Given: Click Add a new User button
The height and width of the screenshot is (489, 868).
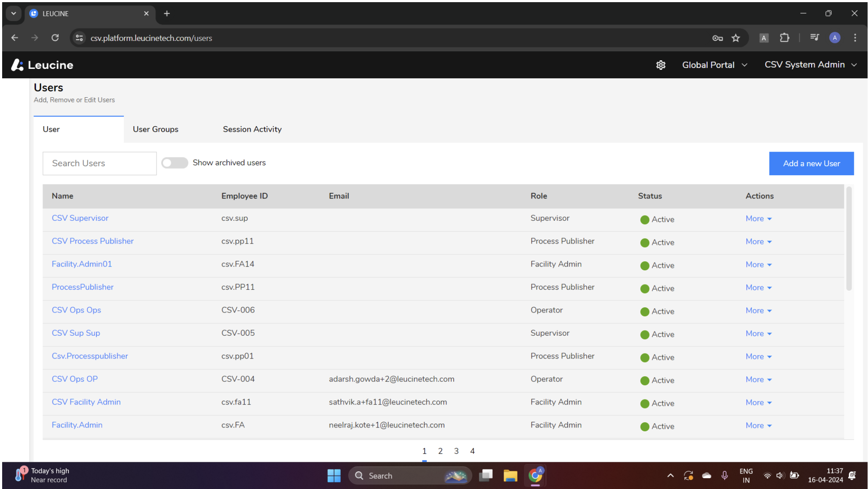Looking at the screenshot, I should (x=811, y=164).
